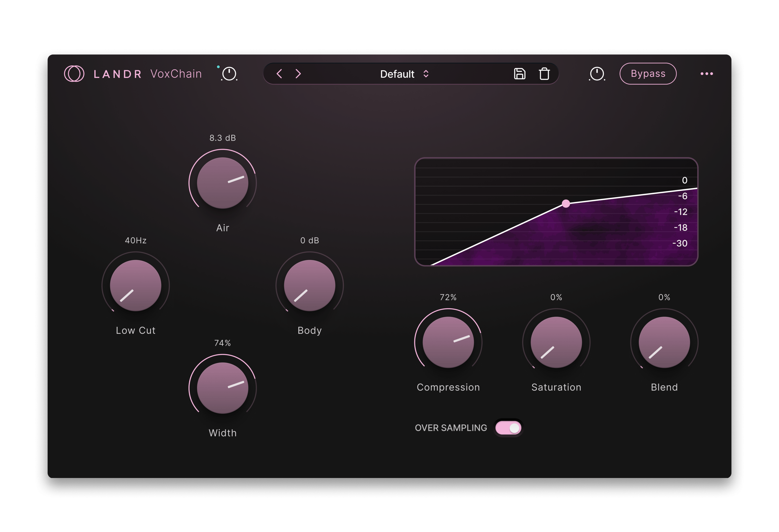779x532 pixels.
Task: Disable the Over Sampling switch
Action: coord(508,428)
